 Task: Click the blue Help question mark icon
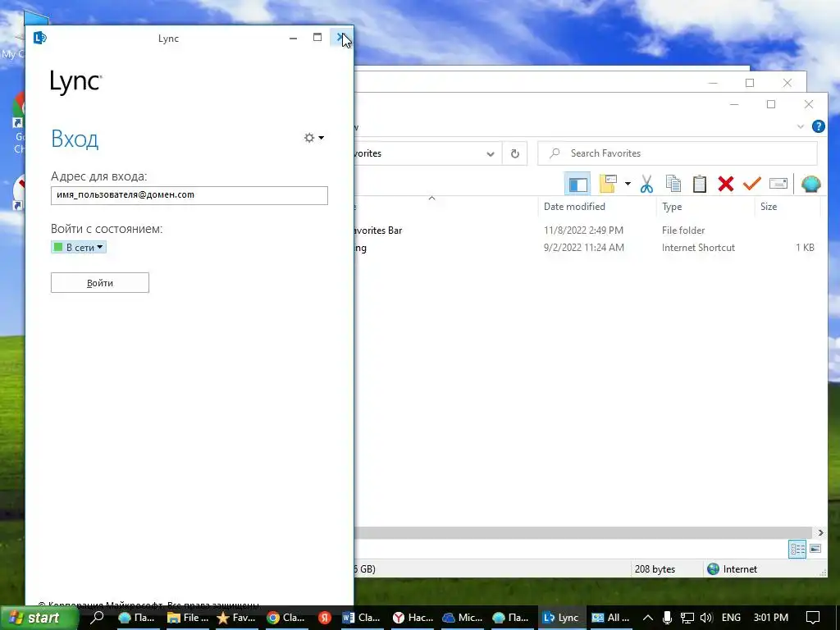click(x=818, y=126)
